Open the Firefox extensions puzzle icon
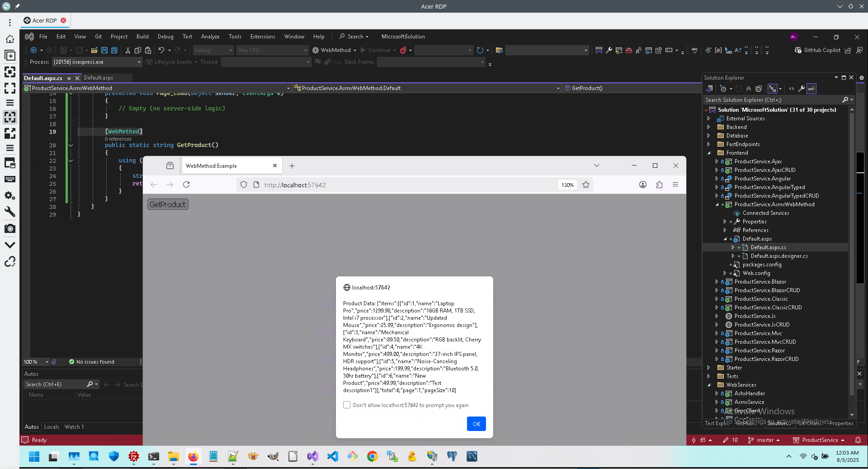 click(x=659, y=185)
